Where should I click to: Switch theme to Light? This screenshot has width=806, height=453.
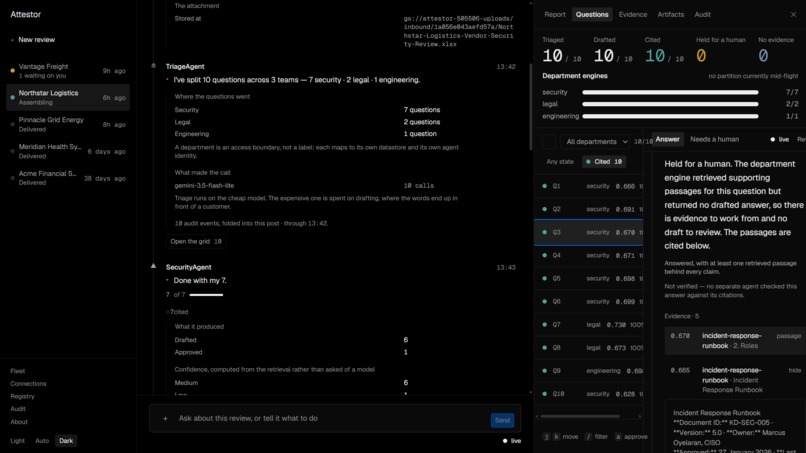pos(17,441)
